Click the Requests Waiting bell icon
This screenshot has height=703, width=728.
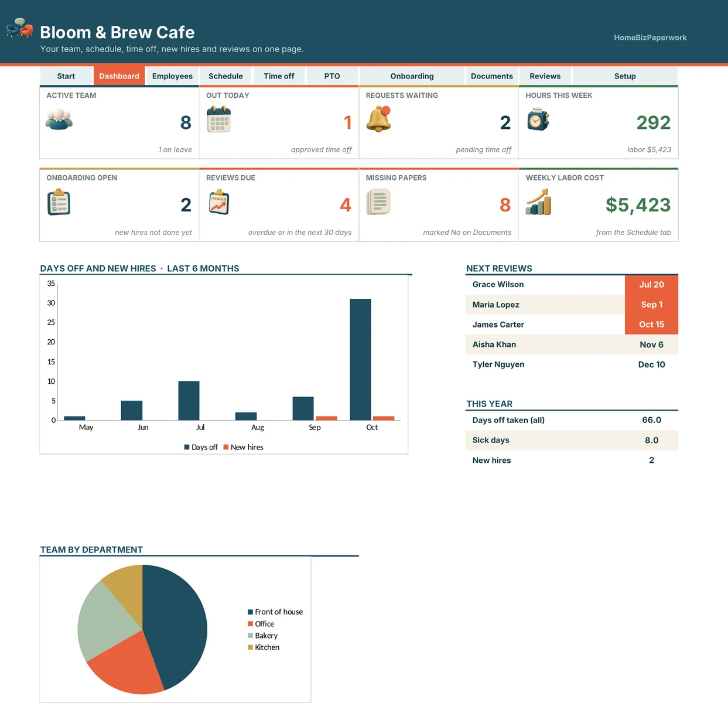coord(379,120)
